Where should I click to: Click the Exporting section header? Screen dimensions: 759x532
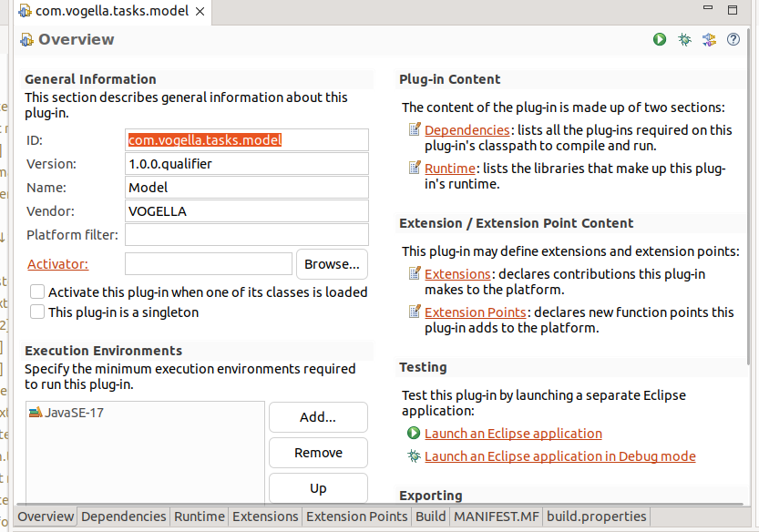(431, 496)
